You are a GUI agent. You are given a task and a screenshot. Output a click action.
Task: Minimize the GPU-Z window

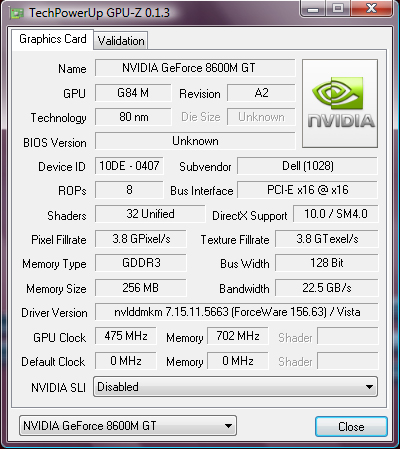pos(313,9)
